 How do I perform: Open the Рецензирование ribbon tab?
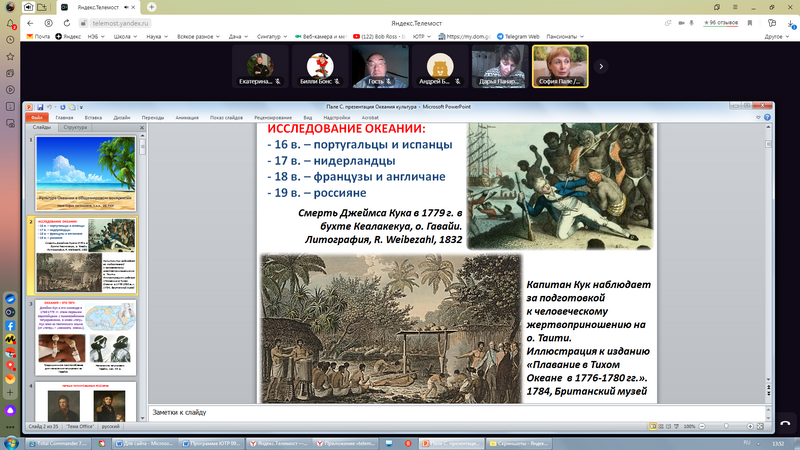273,117
